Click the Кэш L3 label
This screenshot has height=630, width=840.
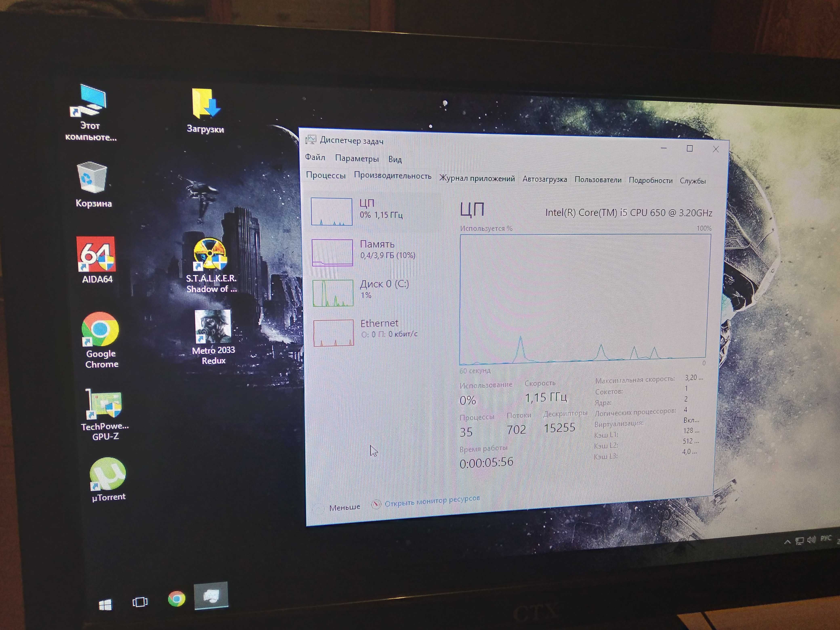(606, 456)
